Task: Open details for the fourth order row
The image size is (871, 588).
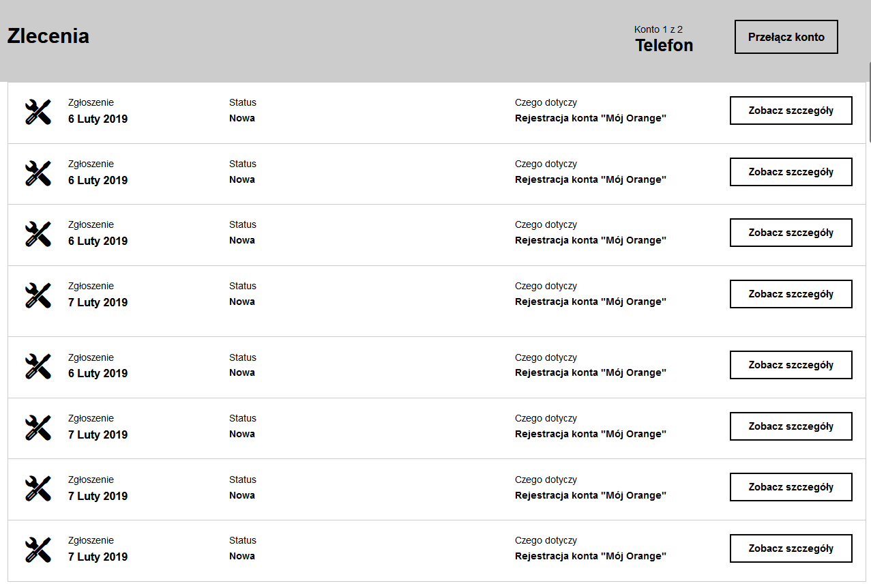Action: click(x=791, y=294)
